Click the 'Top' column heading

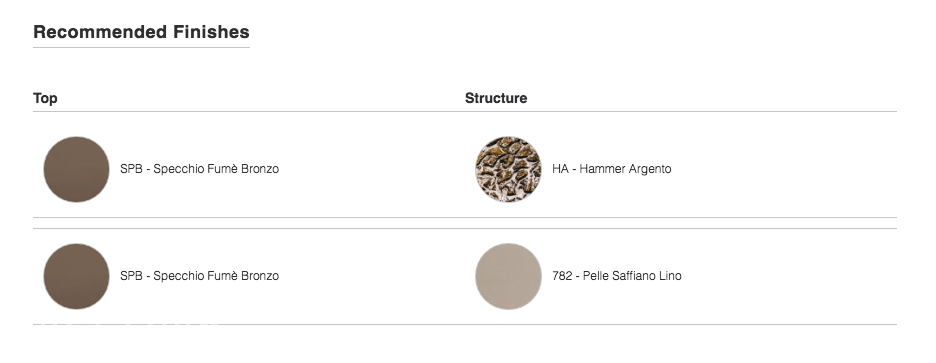45,99
